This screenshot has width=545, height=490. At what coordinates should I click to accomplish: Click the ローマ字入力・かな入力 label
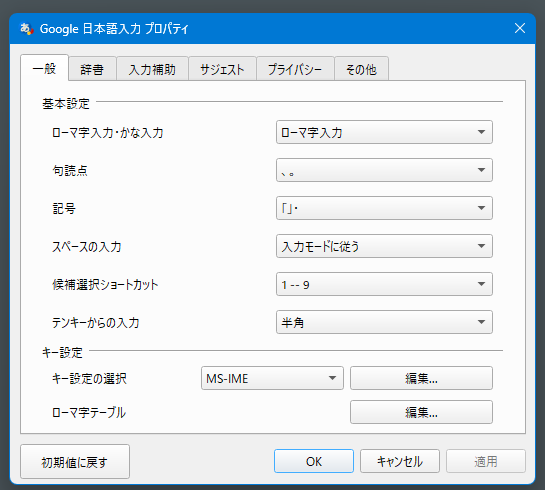[108, 132]
